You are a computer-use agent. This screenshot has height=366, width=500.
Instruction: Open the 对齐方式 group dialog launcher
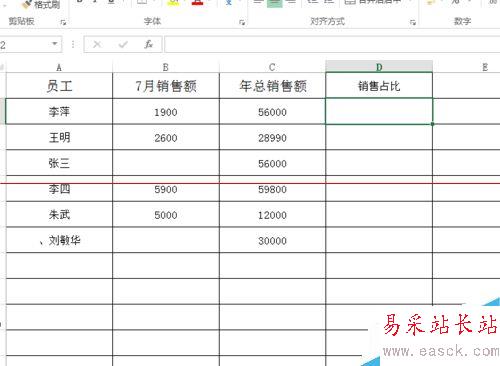pos(413,23)
